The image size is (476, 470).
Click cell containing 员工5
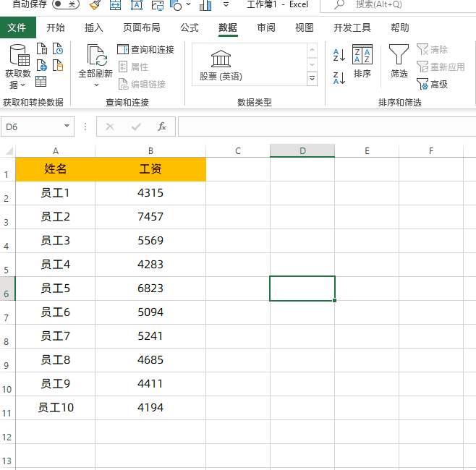coord(56,289)
